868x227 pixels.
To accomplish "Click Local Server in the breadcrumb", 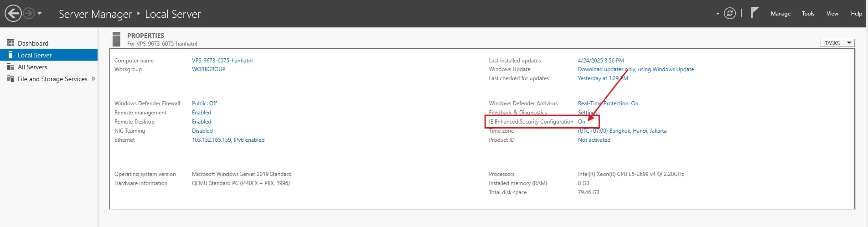I will click(173, 14).
